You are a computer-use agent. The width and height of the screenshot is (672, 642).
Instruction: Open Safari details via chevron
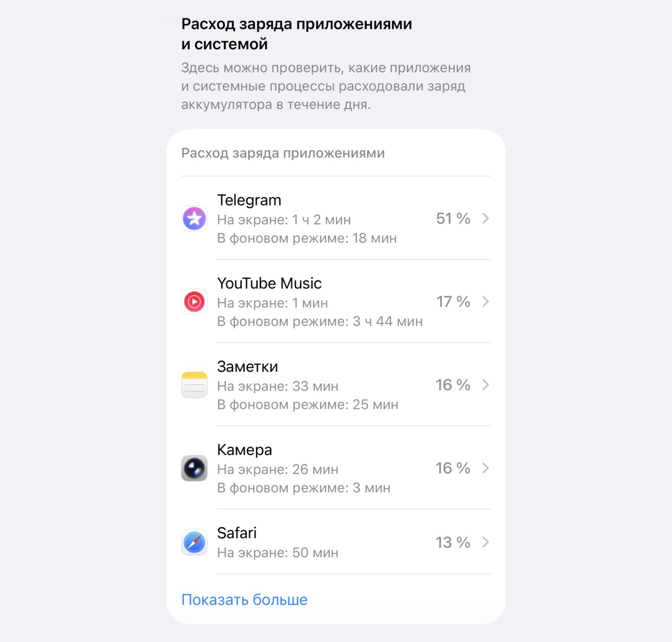(x=485, y=542)
